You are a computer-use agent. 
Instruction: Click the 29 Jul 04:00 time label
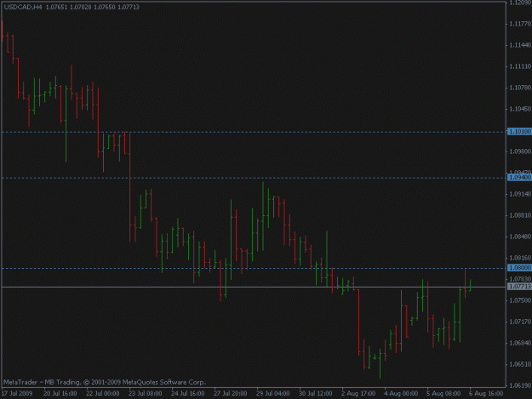(x=272, y=394)
